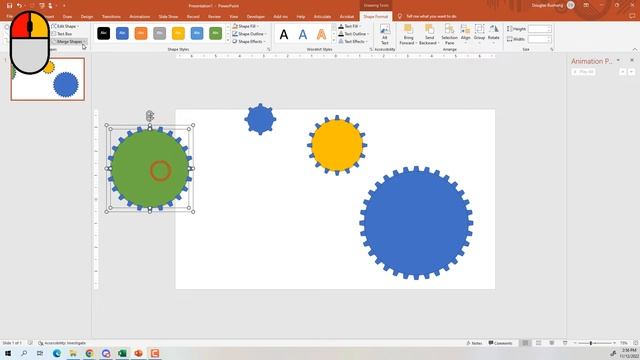The image size is (640, 360).
Task: Switch to Reading view
Action: [551, 343]
